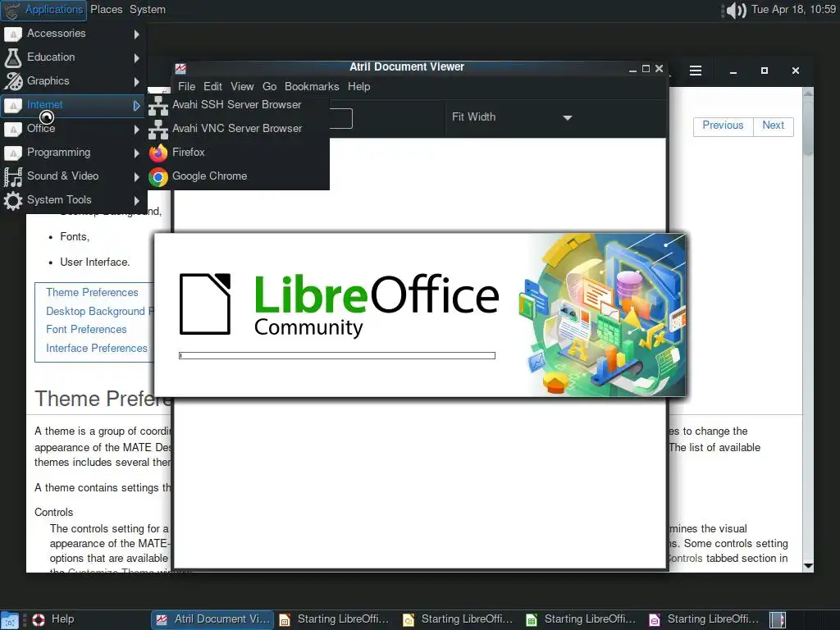840x630 pixels.
Task: Click the scrollbar down arrow in Help window
Action: coord(808,566)
